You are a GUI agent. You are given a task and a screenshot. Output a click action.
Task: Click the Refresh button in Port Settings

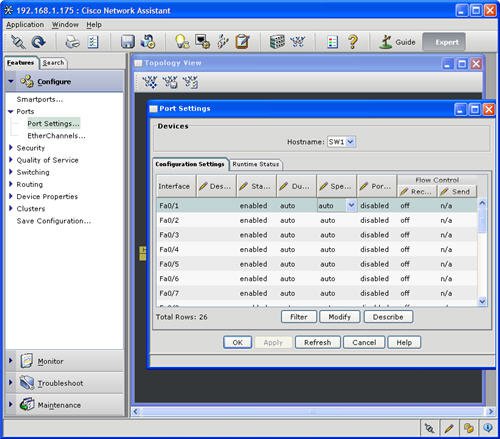pos(317,342)
